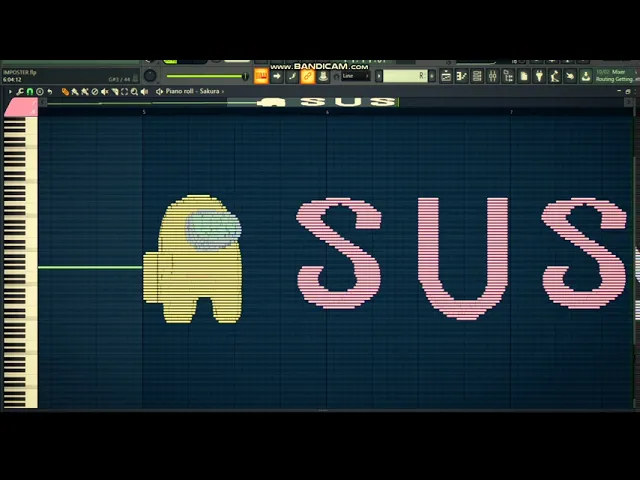Select the Paint brush tool
Viewport: 640px width, 480px height.
pos(75,92)
